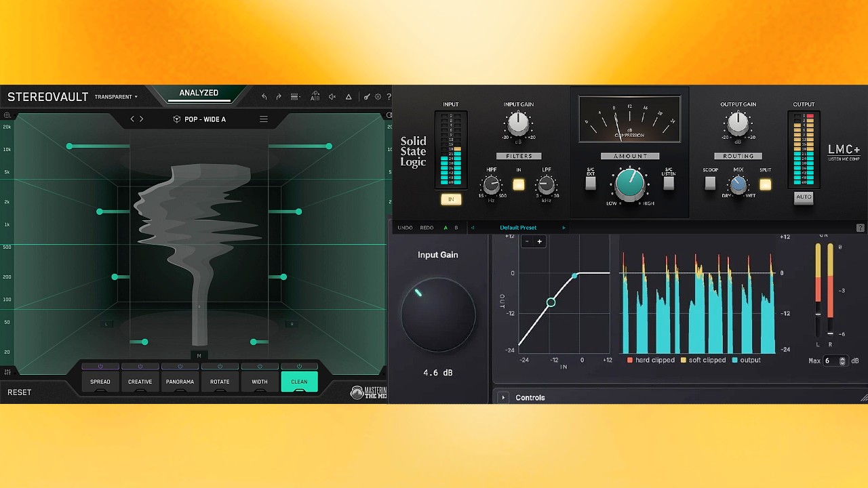868x488 pixels.
Task: Select preset slot B in SSL toolbar
Action: pos(456,228)
